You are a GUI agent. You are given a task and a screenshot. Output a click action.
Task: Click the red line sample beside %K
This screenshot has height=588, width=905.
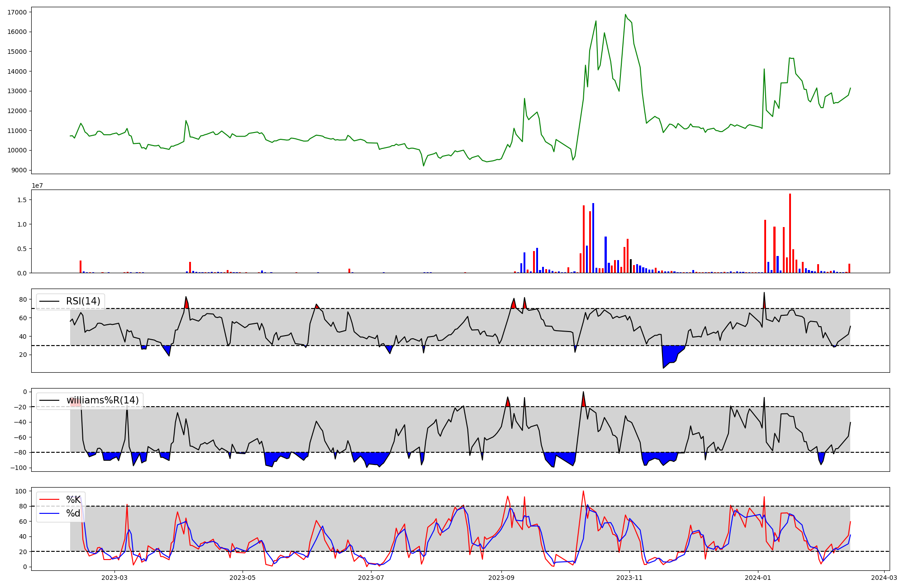[x=49, y=500]
